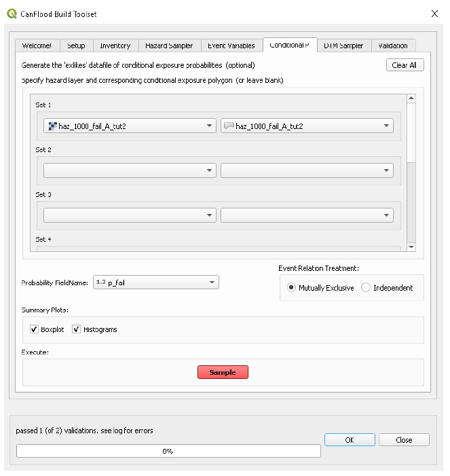Toggle the Histograms checkbox

click(x=94, y=330)
